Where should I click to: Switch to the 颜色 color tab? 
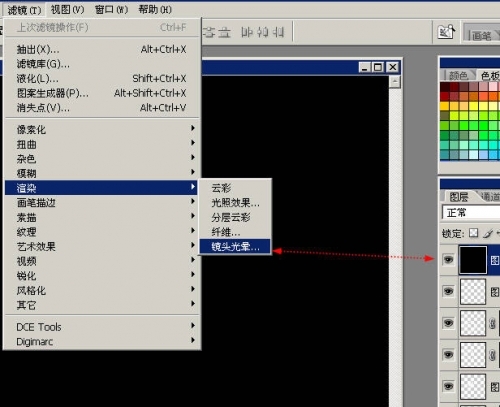(458, 76)
